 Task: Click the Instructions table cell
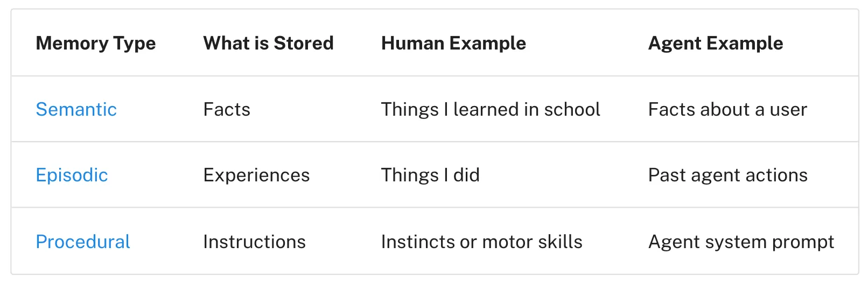tap(254, 242)
